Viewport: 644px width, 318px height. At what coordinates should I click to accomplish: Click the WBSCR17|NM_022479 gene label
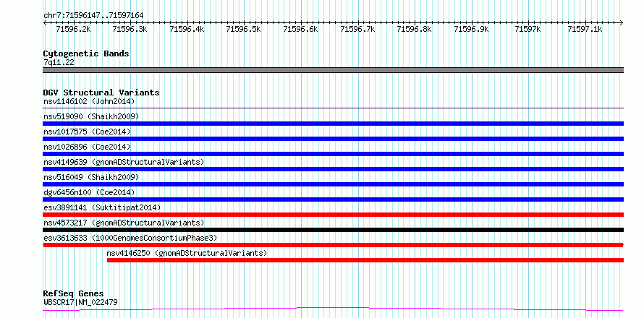point(80,302)
